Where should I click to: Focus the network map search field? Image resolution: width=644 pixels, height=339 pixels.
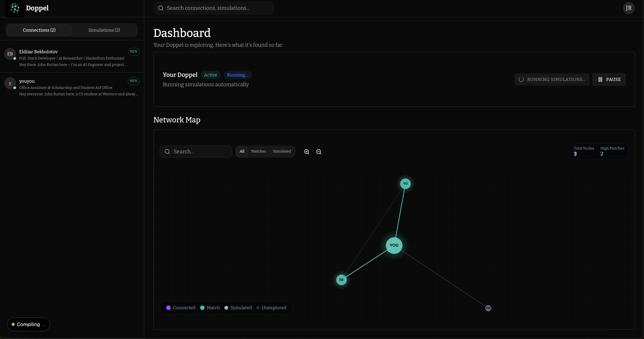[x=200, y=152]
